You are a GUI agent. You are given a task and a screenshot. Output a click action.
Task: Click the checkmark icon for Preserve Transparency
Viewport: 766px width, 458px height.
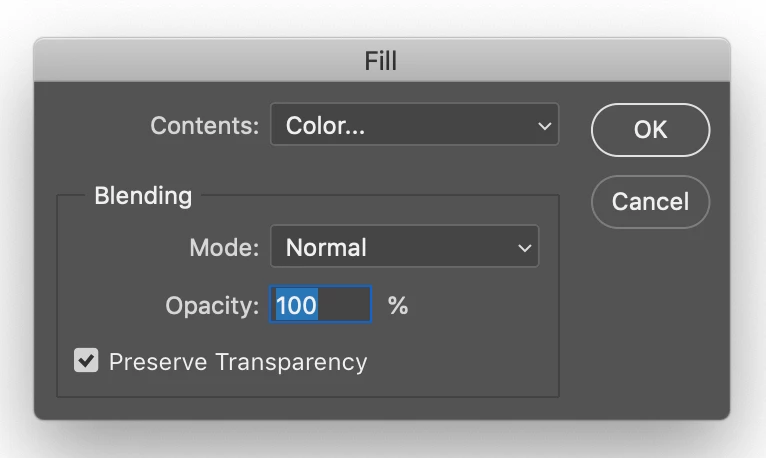(x=87, y=361)
